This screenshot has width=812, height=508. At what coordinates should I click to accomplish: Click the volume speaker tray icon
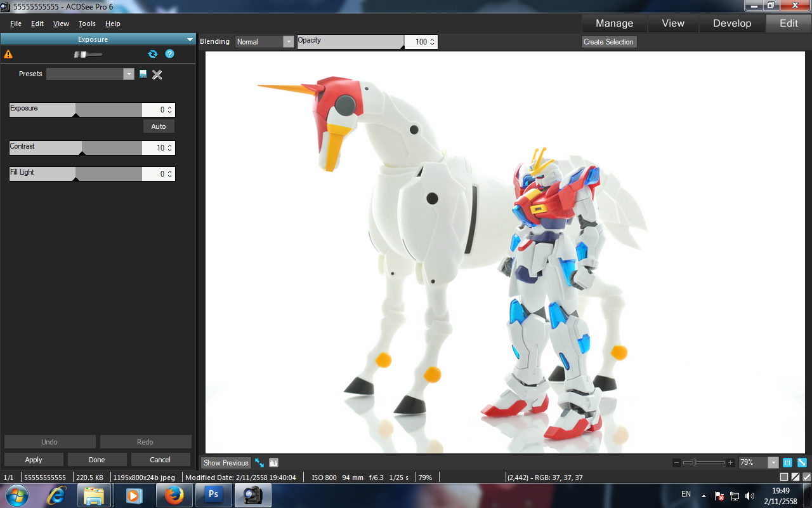pos(750,495)
